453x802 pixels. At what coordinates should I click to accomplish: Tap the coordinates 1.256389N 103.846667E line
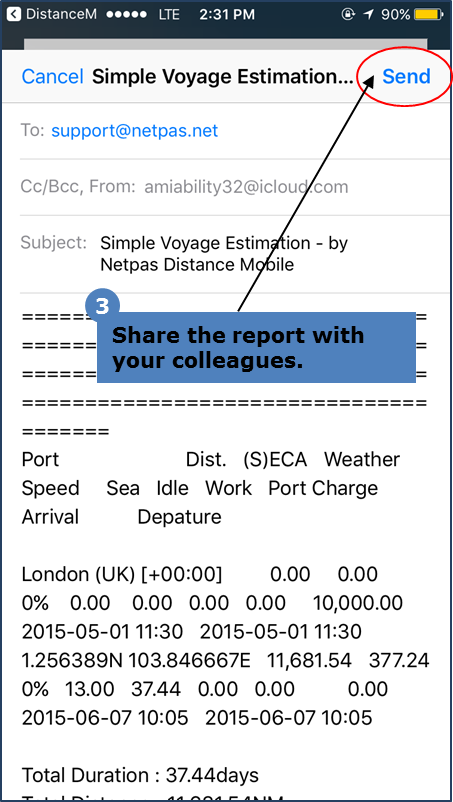[x=136, y=661]
